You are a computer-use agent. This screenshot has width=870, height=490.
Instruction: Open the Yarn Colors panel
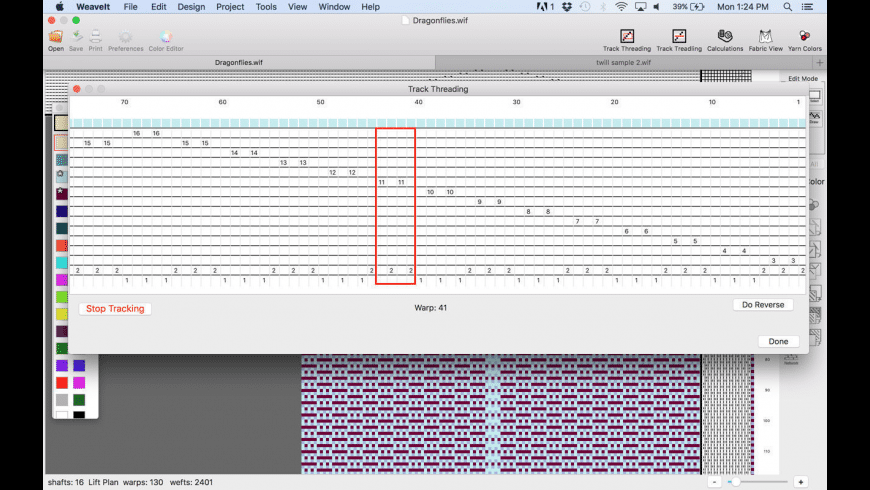804,37
